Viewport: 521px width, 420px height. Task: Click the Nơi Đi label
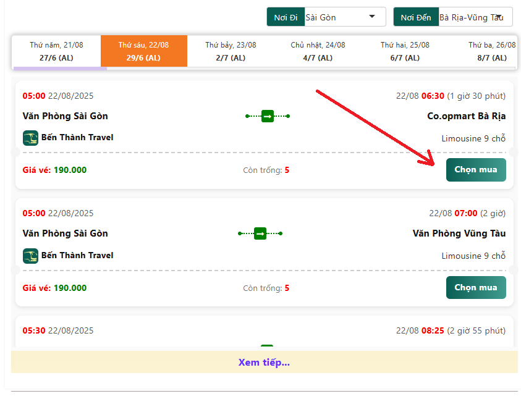coord(286,17)
